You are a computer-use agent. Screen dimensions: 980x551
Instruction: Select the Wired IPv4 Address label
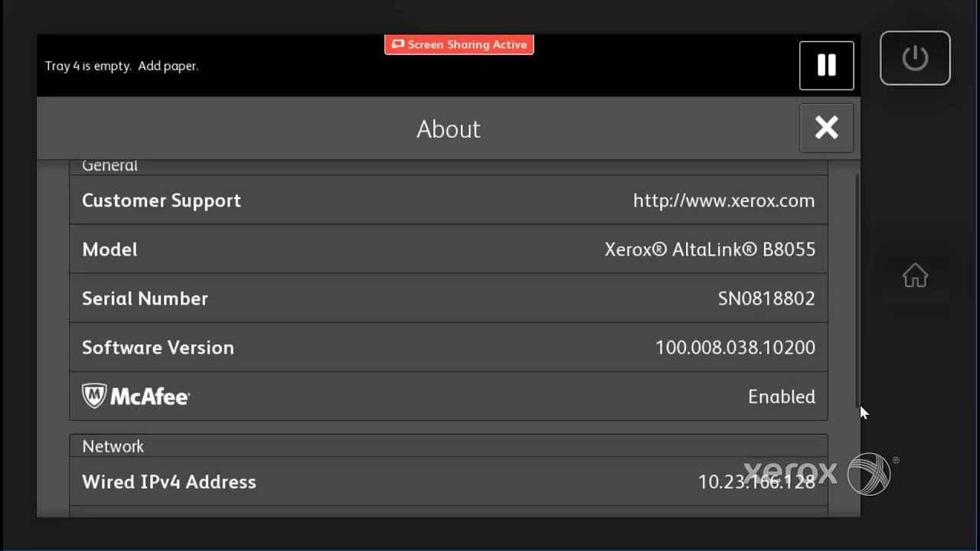point(169,482)
